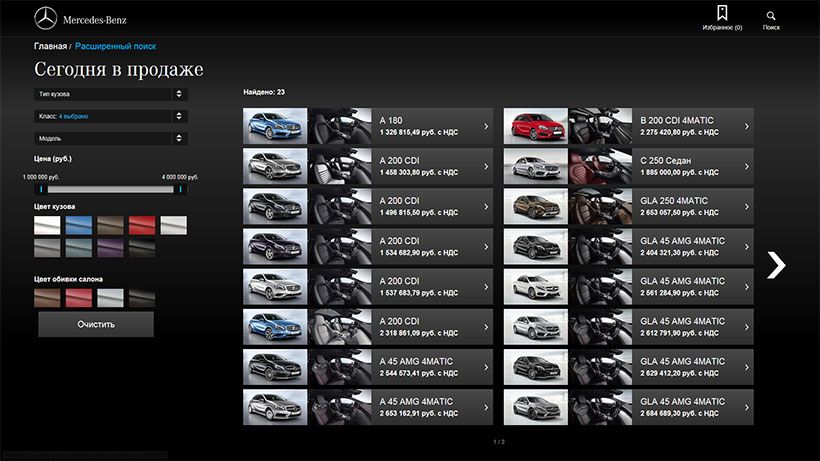
Task: Open the A 180 car thumbnail
Action: click(x=275, y=126)
